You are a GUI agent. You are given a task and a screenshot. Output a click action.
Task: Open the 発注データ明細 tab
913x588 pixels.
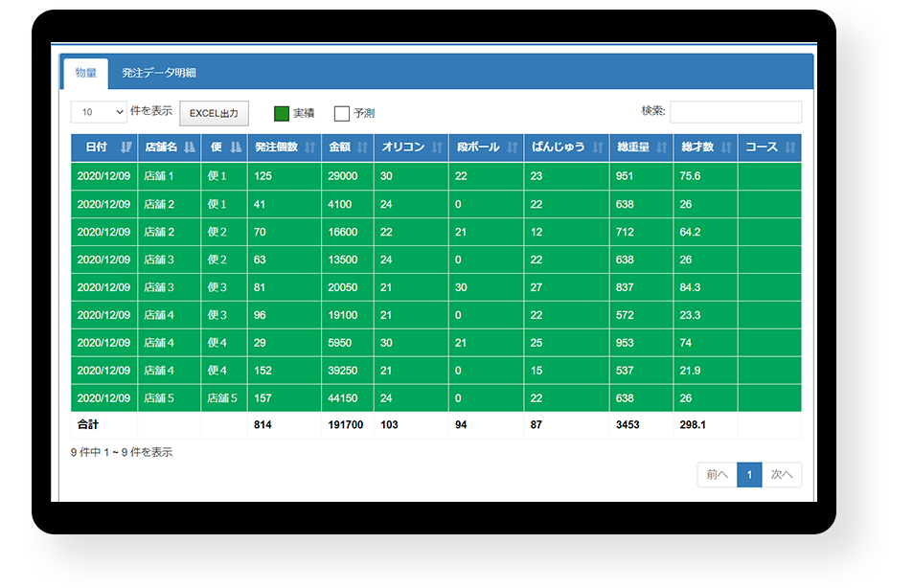point(158,73)
